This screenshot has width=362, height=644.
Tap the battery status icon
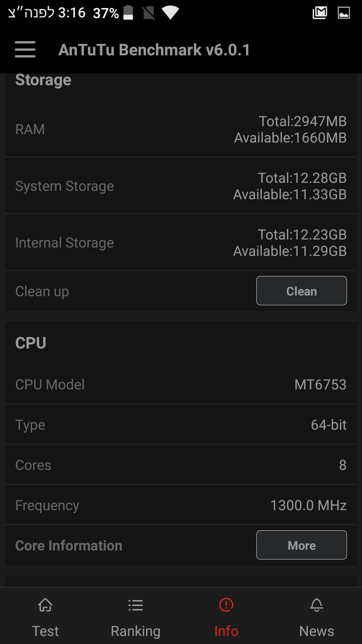tap(128, 13)
